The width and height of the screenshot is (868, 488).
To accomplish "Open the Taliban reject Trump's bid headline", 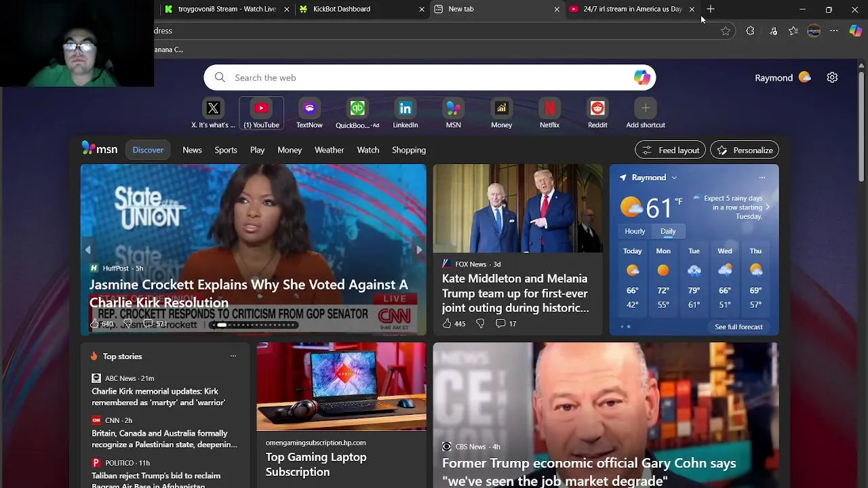I will (x=156, y=481).
